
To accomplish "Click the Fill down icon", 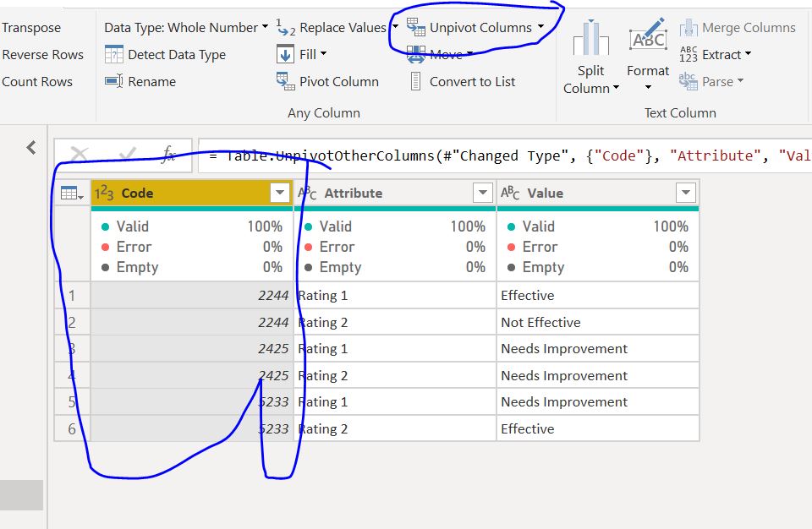I will [x=285, y=54].
